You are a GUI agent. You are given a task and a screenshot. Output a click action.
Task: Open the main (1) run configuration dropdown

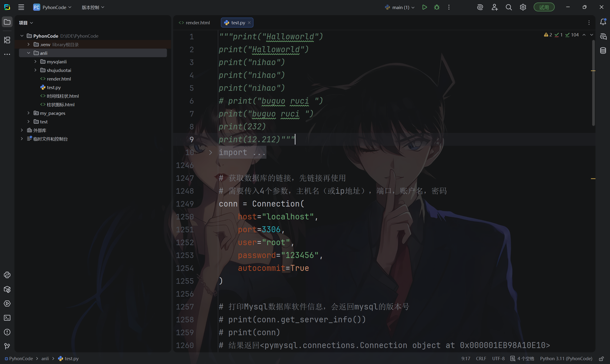(x=400, y=7)
